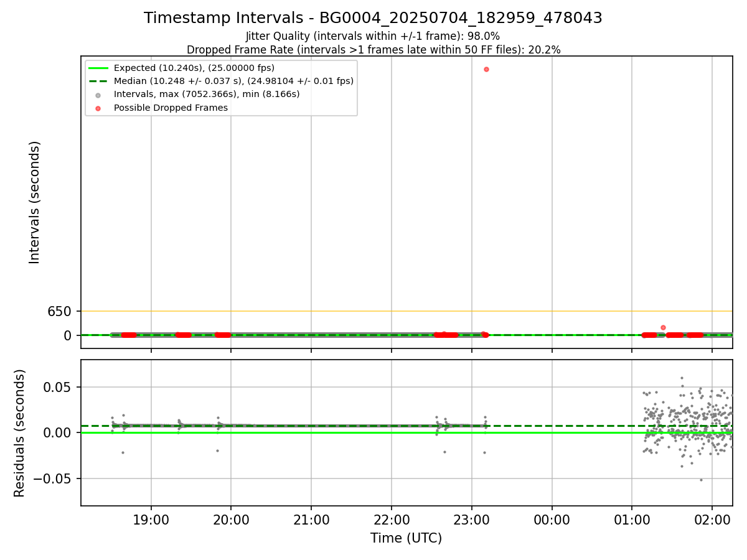Viewport: 747px width, 560px height.
Task: Click the '02:00' time tick label
Action: 712,519
